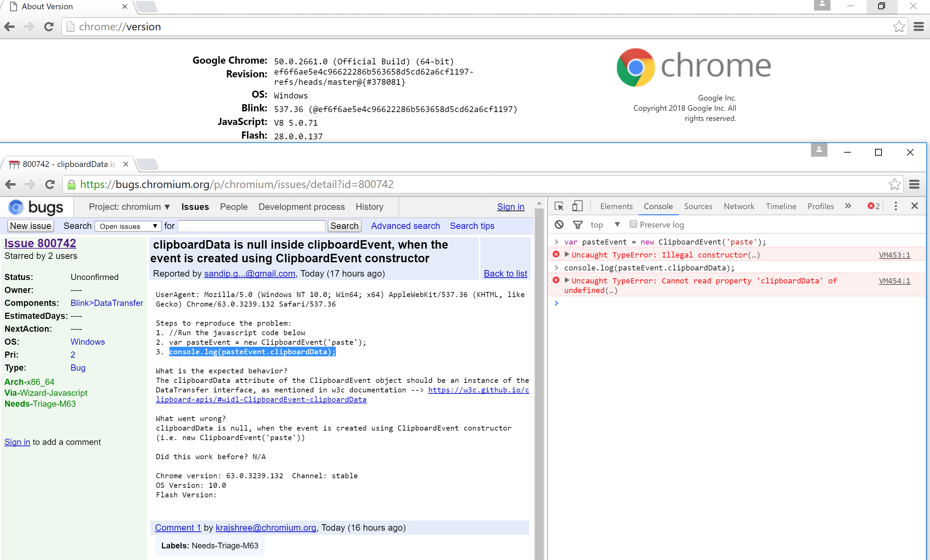Open the Open issues search scope dropdown

tap(128, 226)
